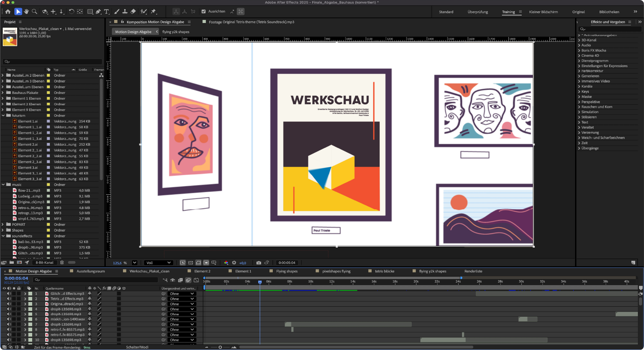Collapse the futurism folder
This screenshot has width=644, height=350.
[x=3, y=115]
